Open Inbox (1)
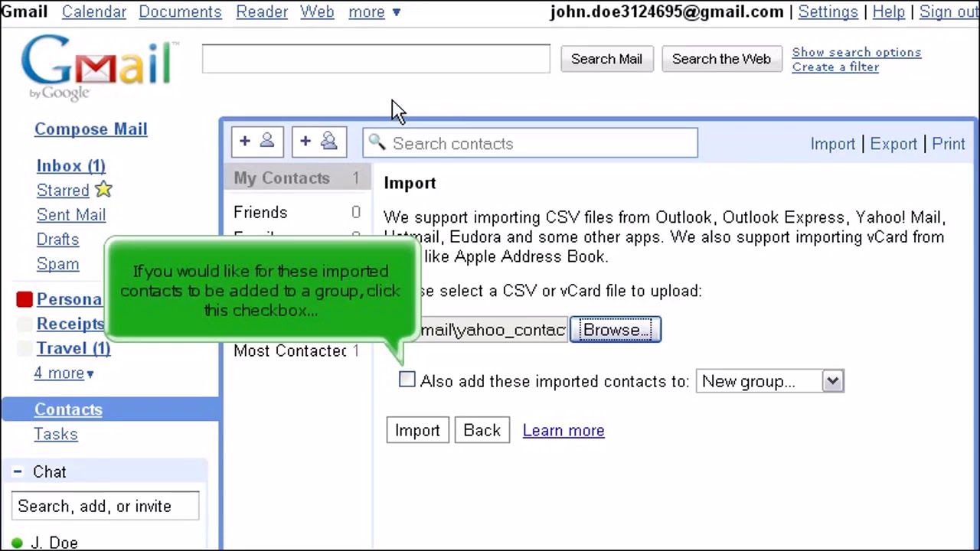The height and width of the screenshot is (551, 980). click(71, 165)
